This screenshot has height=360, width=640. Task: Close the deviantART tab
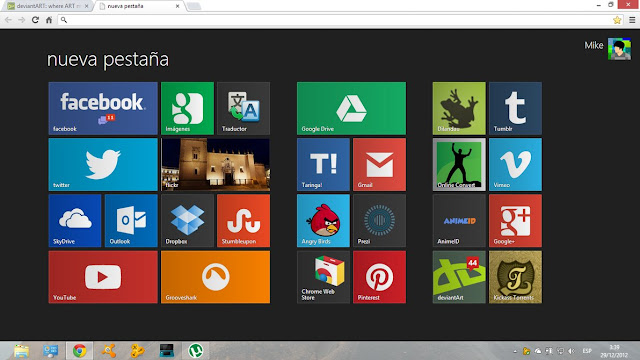[x=87, y=6]
